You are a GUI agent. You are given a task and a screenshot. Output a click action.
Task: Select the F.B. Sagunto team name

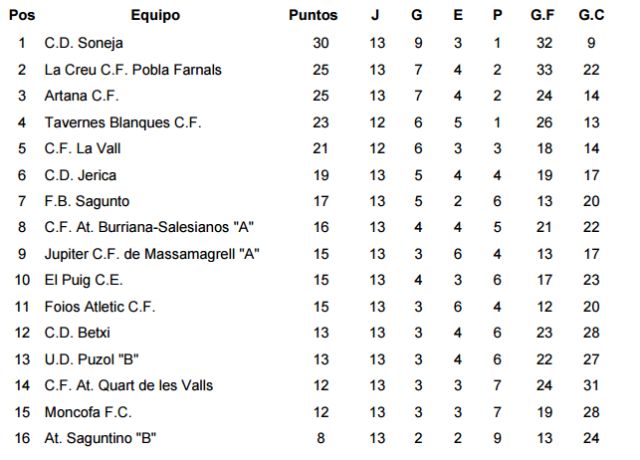click(87, 201)
